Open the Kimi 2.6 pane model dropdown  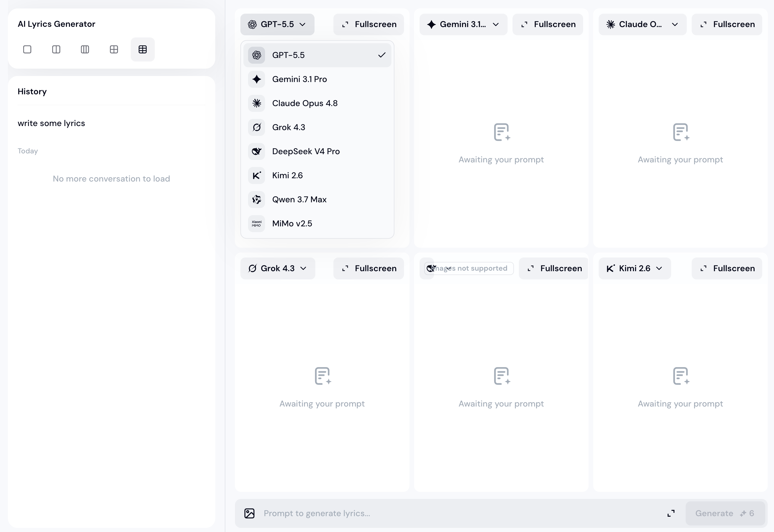(x=635, y=268)
